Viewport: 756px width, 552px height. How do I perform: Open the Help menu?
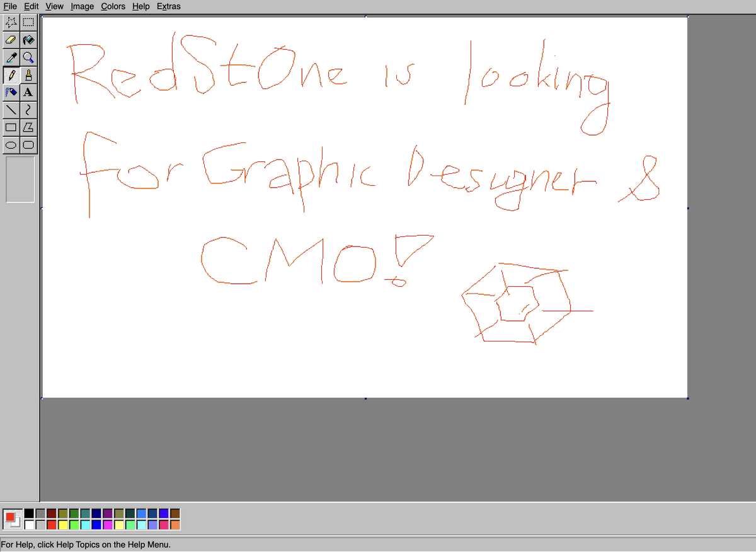tap(141, 6)
